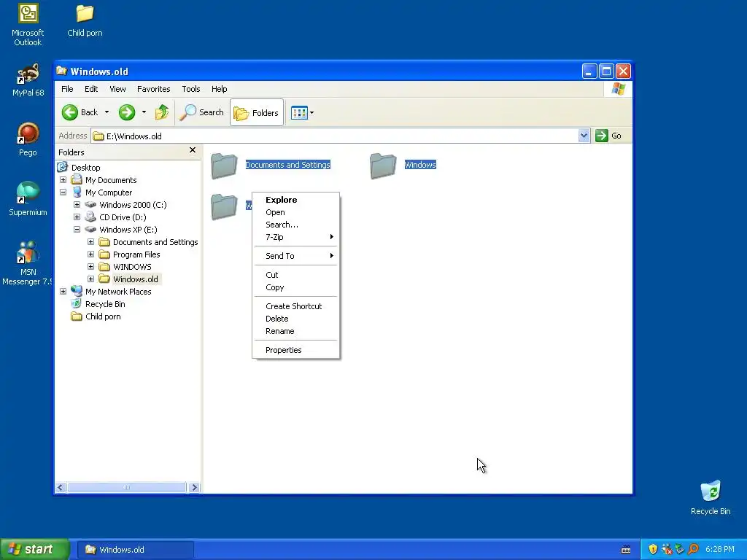This screenshot has width=747, height=560.
Task: Open the Back history dropdown arrow
Action: pyautogui.click(x=107, y=112)
